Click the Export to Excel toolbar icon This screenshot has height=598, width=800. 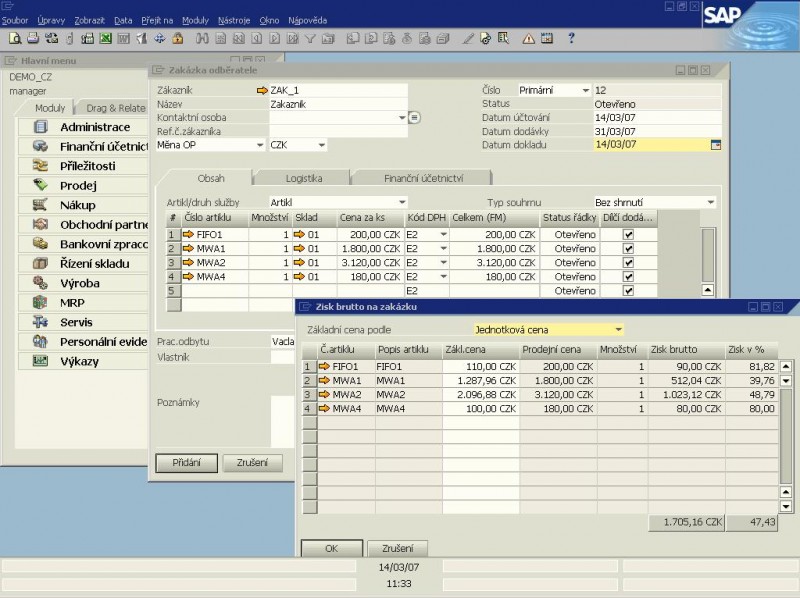pyautogui.click(x=105, y=39)
